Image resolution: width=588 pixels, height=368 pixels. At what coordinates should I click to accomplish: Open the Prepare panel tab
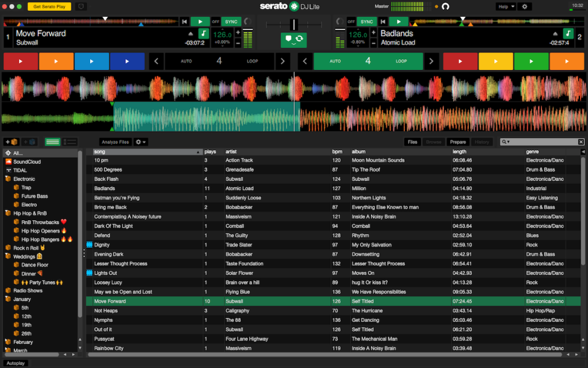458,141
